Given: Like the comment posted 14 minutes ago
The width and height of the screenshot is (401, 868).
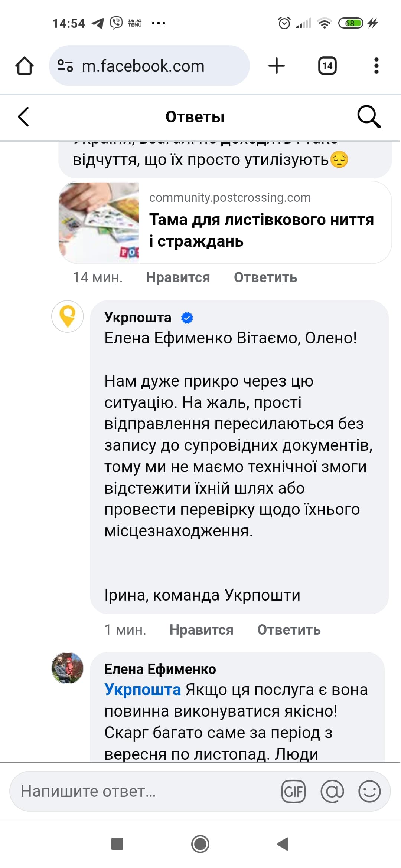Looking at the screenshot, I should click(x=178, y=277).
